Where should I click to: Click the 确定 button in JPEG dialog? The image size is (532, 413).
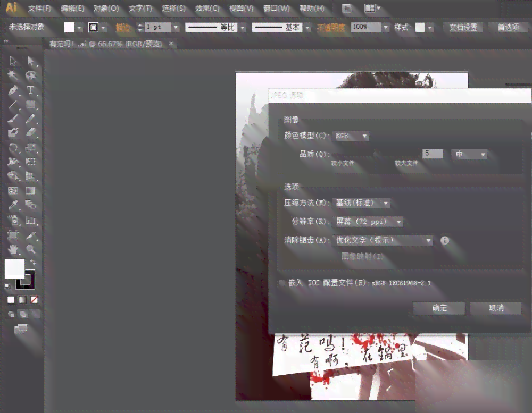pos(439,308)
